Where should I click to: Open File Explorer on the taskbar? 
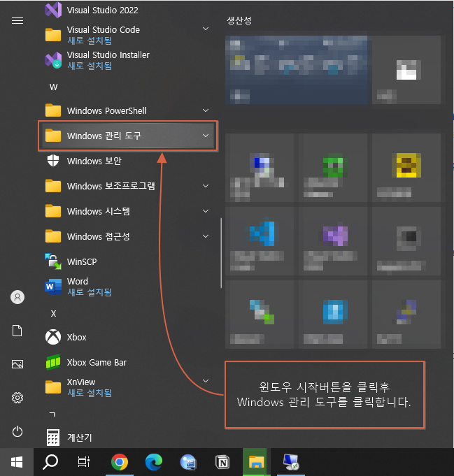256,462
